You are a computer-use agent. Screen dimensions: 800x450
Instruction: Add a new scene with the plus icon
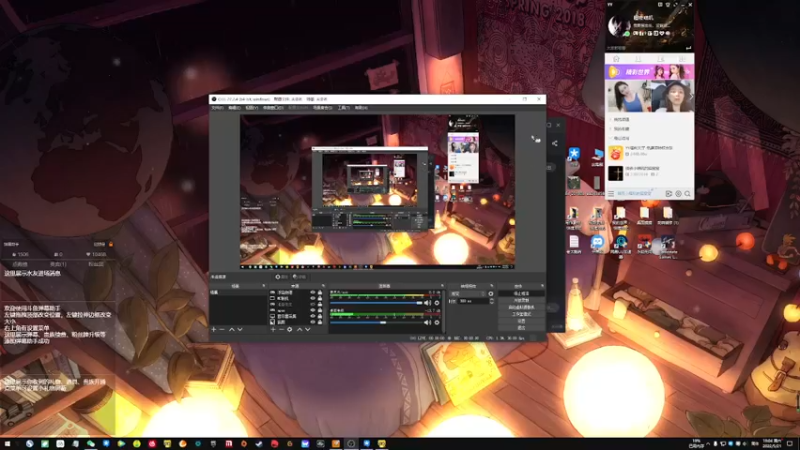(x=214, y=330)
